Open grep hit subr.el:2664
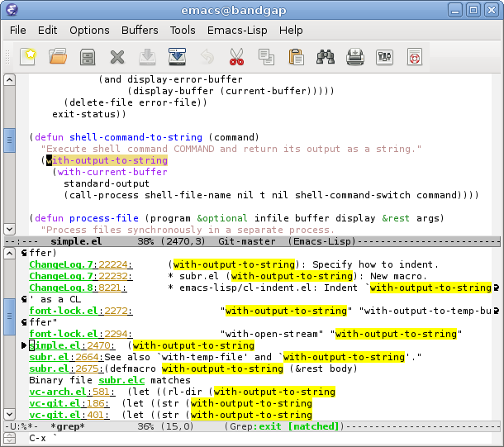Screen dimensions: 504x447 point(66,357)
